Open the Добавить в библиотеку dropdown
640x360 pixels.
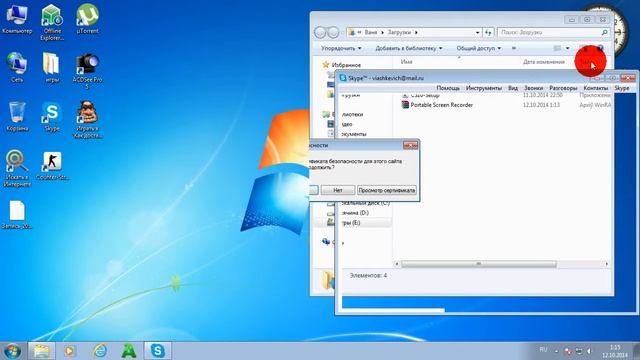pyautogui.click(x=409, y=48)
